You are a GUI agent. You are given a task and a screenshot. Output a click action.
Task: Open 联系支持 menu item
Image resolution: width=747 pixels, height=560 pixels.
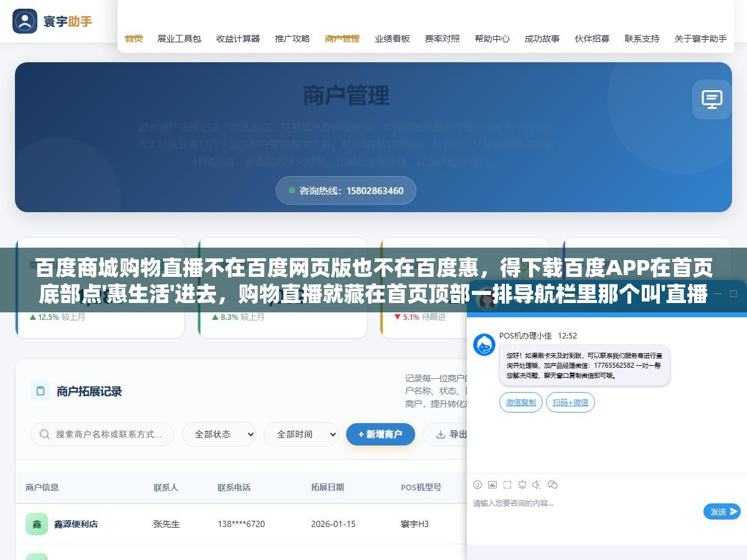(642, 39)
